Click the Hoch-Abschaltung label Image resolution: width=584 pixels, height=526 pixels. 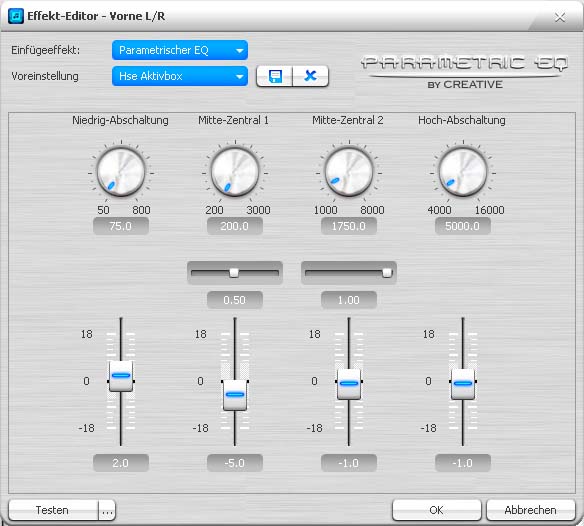[x=462, y=120]
